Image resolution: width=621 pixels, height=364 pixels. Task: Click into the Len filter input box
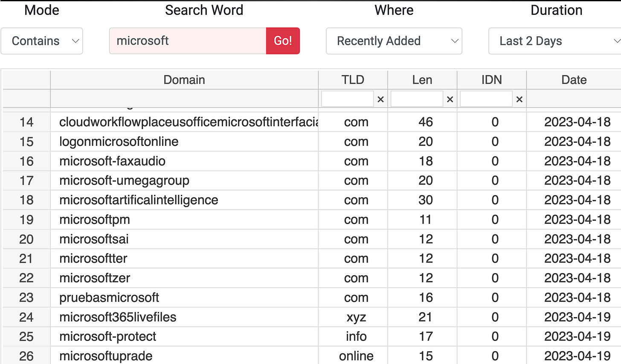pyautogui.click(x=417, y=99)
